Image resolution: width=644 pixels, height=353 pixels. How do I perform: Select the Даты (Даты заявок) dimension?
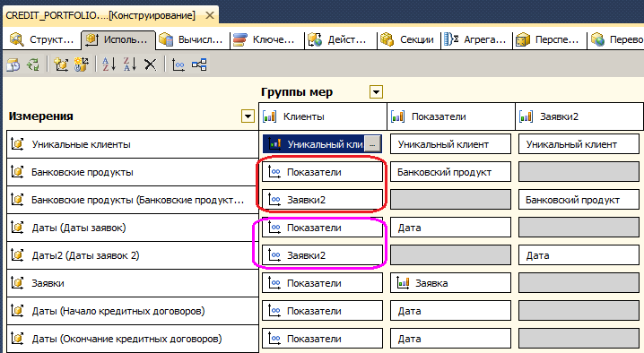132,228
